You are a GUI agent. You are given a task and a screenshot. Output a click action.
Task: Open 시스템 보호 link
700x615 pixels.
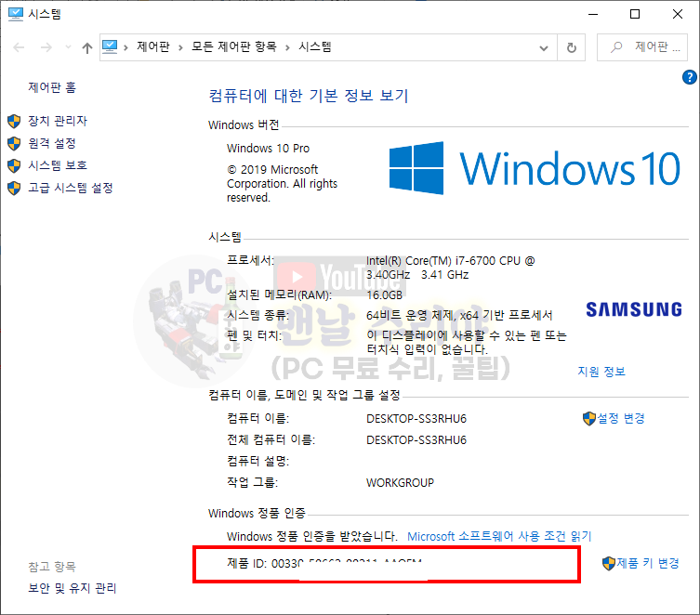pos(58,165)
